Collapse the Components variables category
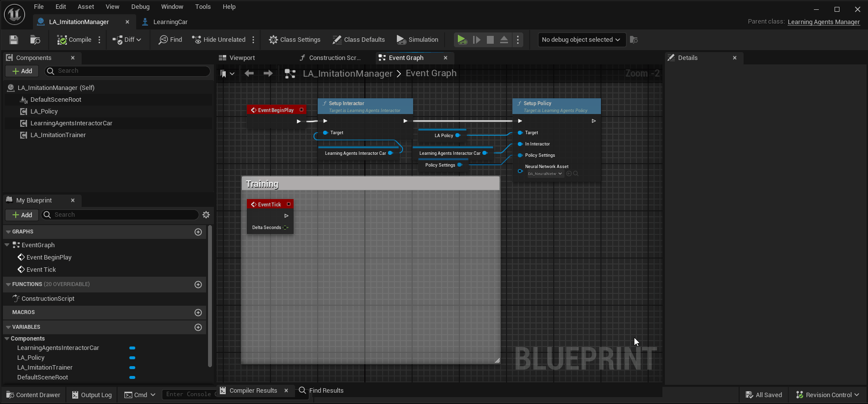 (x=7, y=339)
